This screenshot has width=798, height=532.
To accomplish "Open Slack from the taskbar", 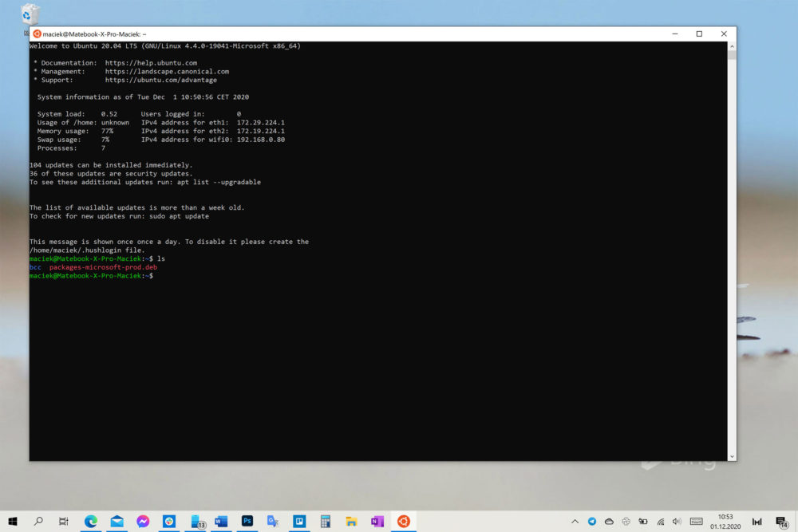I will [x=169, y=522].
